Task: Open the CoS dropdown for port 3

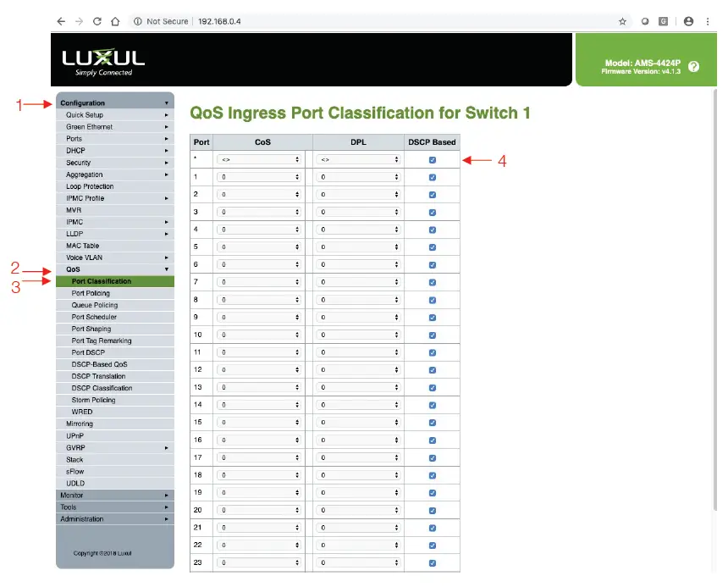Action: coord(258,212)
